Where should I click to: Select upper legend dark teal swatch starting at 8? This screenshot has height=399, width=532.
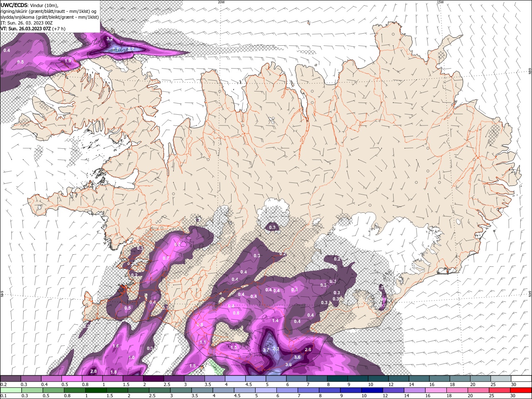coord(337,379)
